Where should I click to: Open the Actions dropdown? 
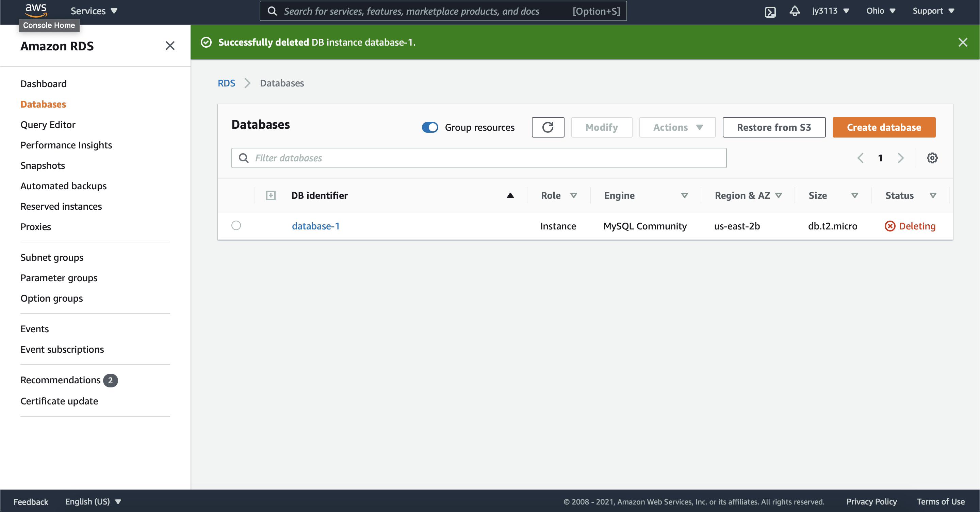click(677, 127)
